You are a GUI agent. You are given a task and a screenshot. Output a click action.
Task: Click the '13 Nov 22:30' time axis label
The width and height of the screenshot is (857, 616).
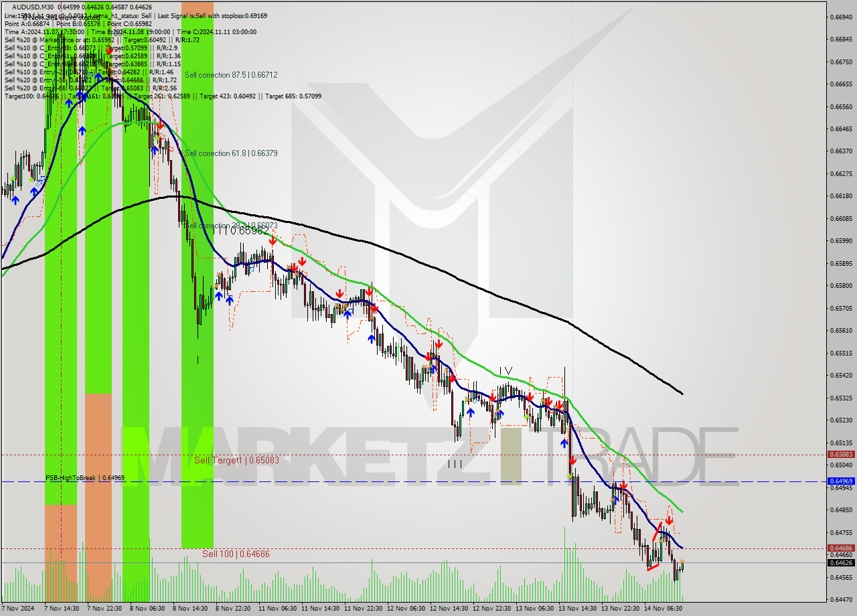pos(620,609)
